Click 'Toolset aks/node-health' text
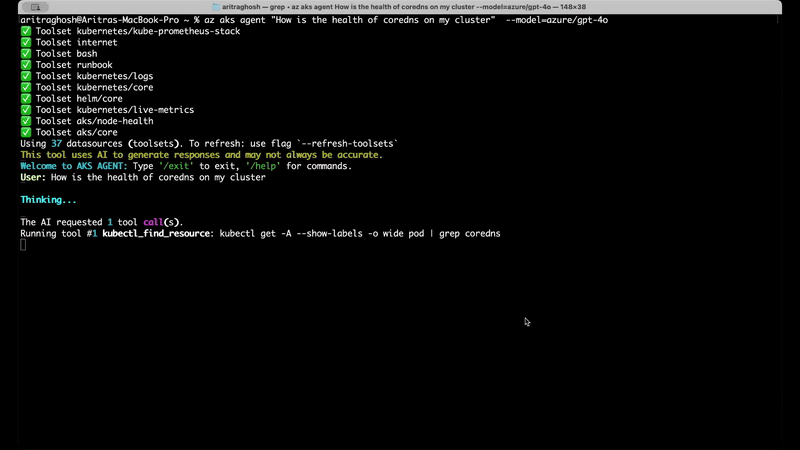800x450 pixels. coord(94,121)
